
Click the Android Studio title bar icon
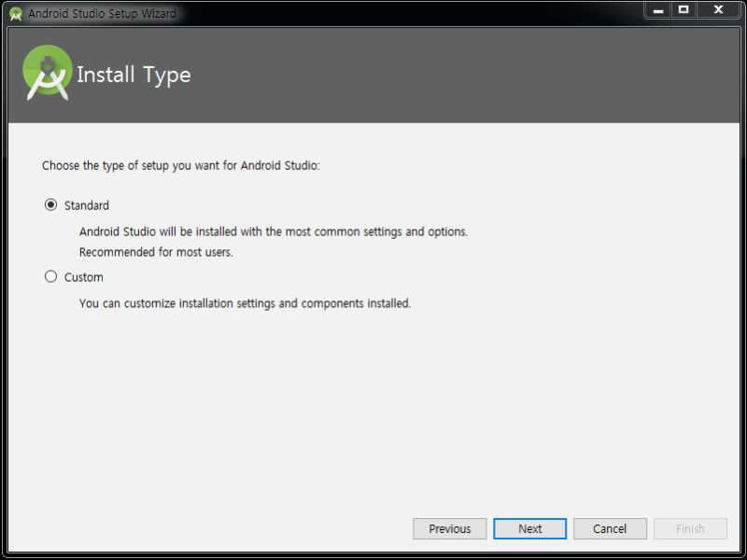coord(16,14)
